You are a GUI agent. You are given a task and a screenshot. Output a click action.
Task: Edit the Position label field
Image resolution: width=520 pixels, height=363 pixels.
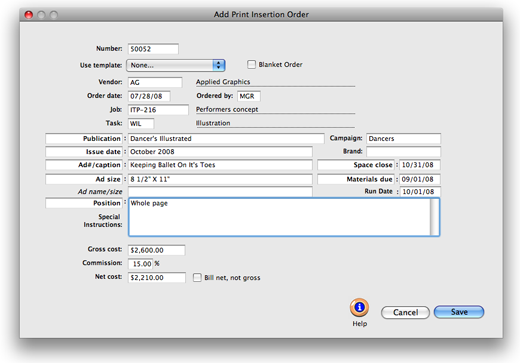(84, 203)
